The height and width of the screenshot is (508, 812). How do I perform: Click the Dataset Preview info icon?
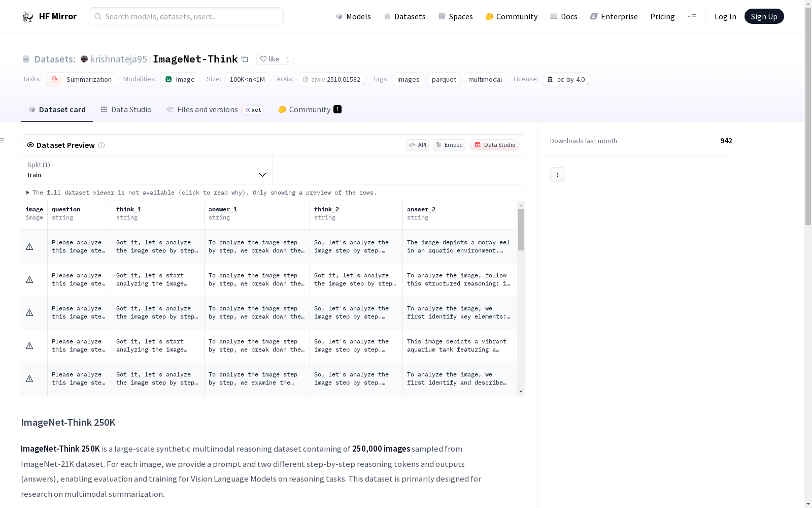[x=101, y=145]
